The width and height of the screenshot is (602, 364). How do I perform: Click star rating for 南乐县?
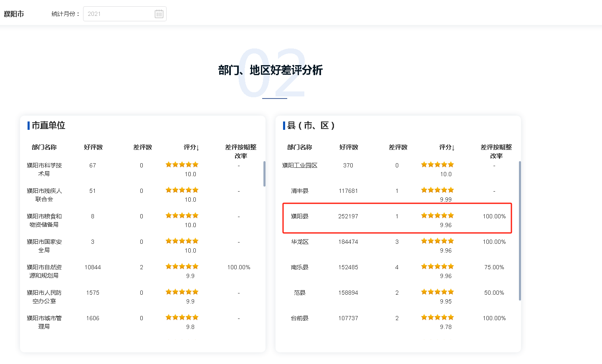click(x=438, y=266)
